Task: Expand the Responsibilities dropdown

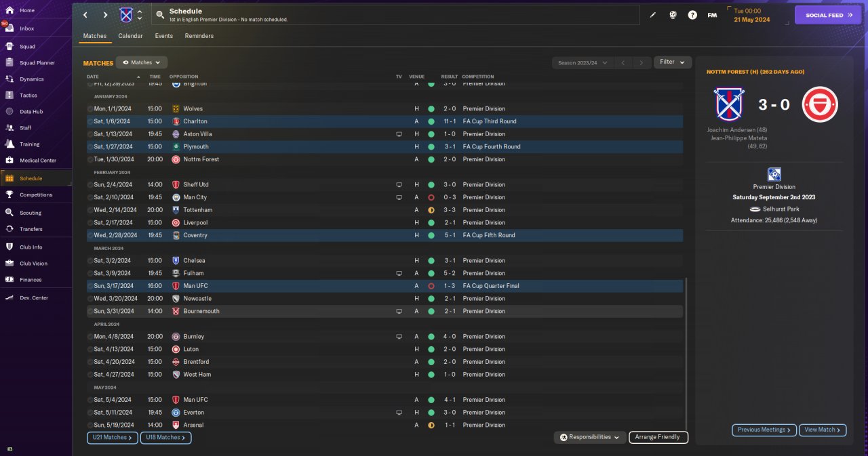Action: pyautogui.click(x=590, y=437)
